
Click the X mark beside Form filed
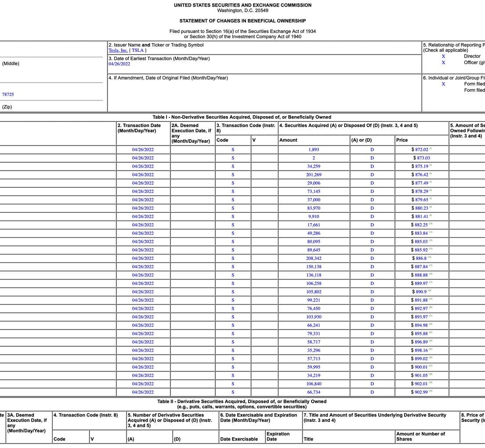[x=444, y=84]
